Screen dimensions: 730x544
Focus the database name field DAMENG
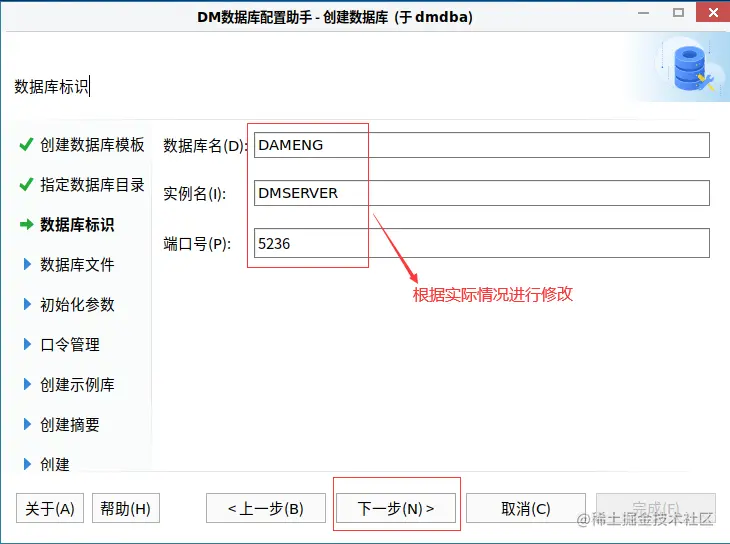coord(482,145)
